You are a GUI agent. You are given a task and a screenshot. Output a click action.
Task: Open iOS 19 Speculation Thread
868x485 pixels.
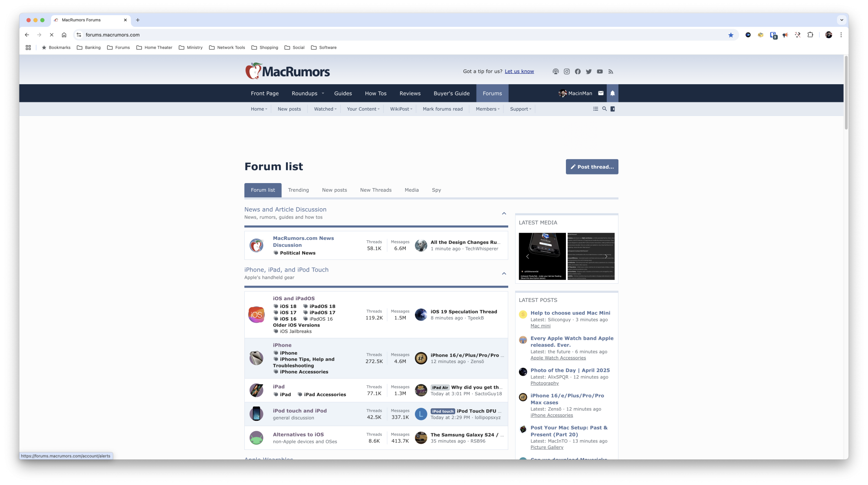(464, 311)
